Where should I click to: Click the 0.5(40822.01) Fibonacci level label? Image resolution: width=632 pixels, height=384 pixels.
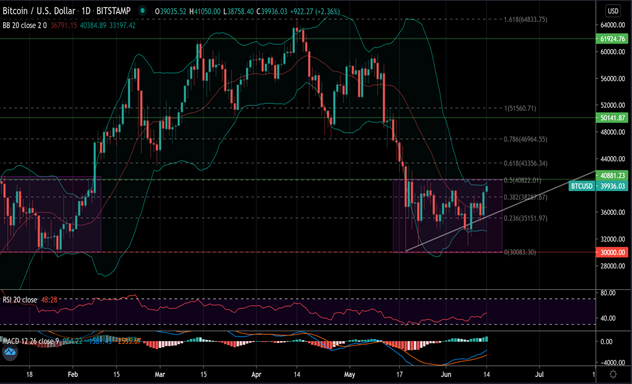point(522,180)
